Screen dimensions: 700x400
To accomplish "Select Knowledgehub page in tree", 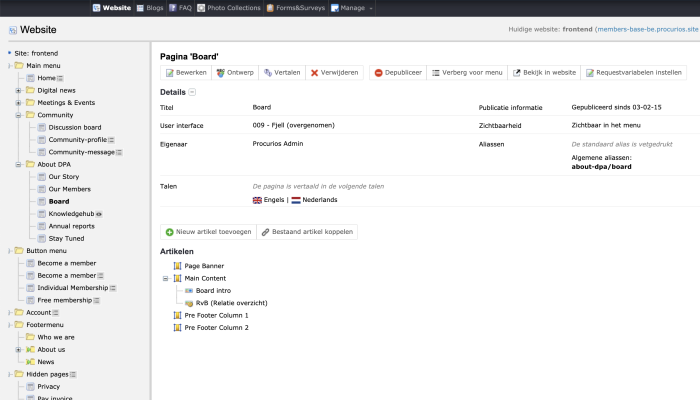I will 70,214.
